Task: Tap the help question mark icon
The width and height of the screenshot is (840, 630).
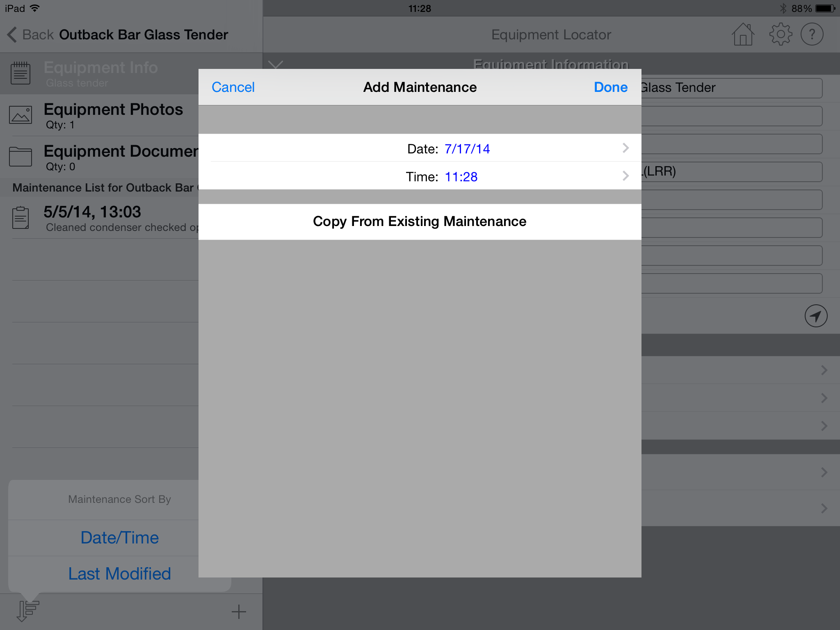Action: pyautogui.click(x=812, y=34)
